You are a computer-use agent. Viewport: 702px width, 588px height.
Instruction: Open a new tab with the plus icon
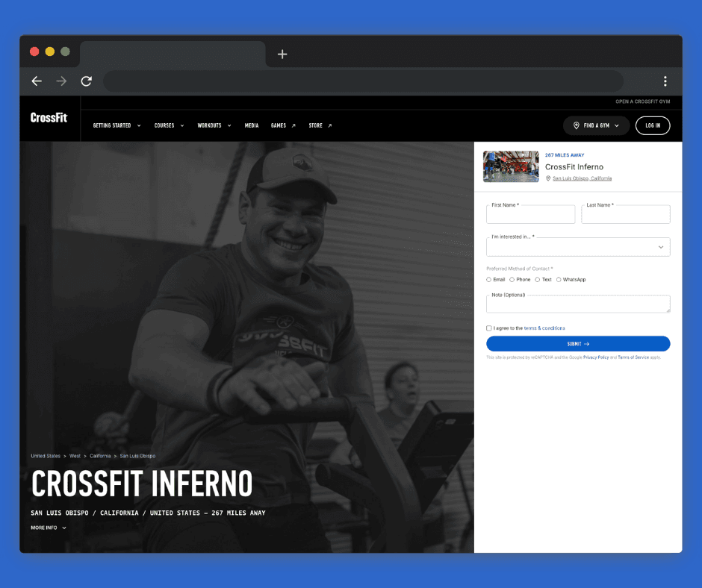click(282, 54)
